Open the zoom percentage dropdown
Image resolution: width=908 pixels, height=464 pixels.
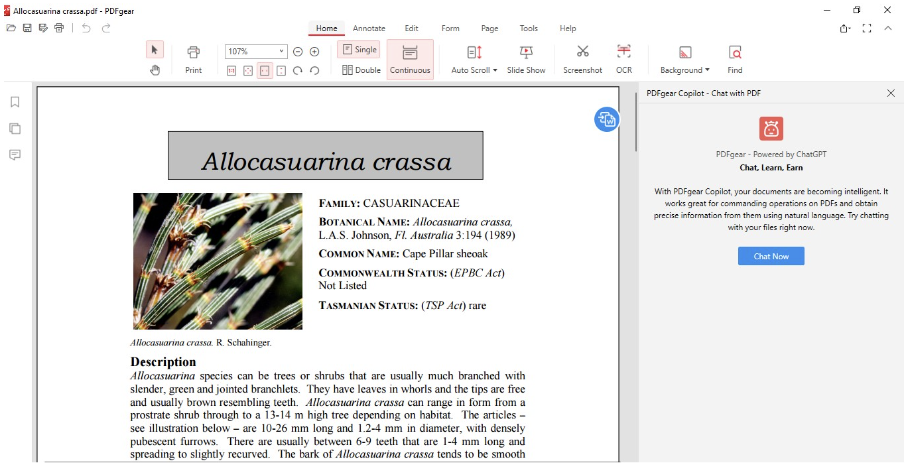point(282,51)
